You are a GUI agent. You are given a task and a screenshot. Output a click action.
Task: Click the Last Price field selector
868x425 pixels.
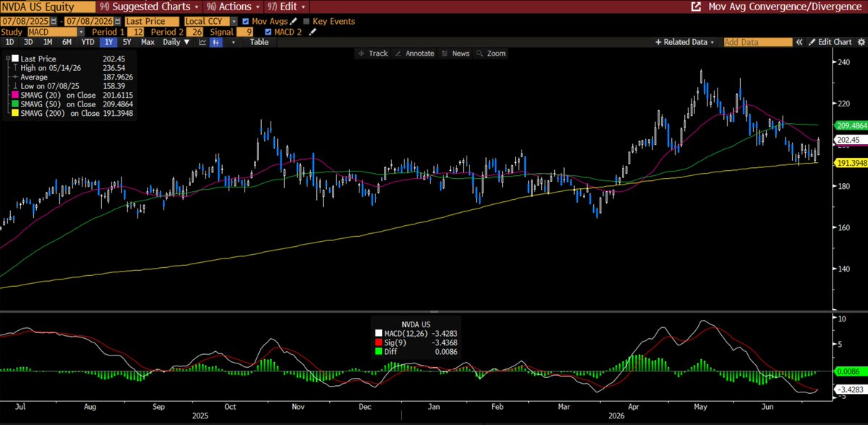(x=152, y=21)
